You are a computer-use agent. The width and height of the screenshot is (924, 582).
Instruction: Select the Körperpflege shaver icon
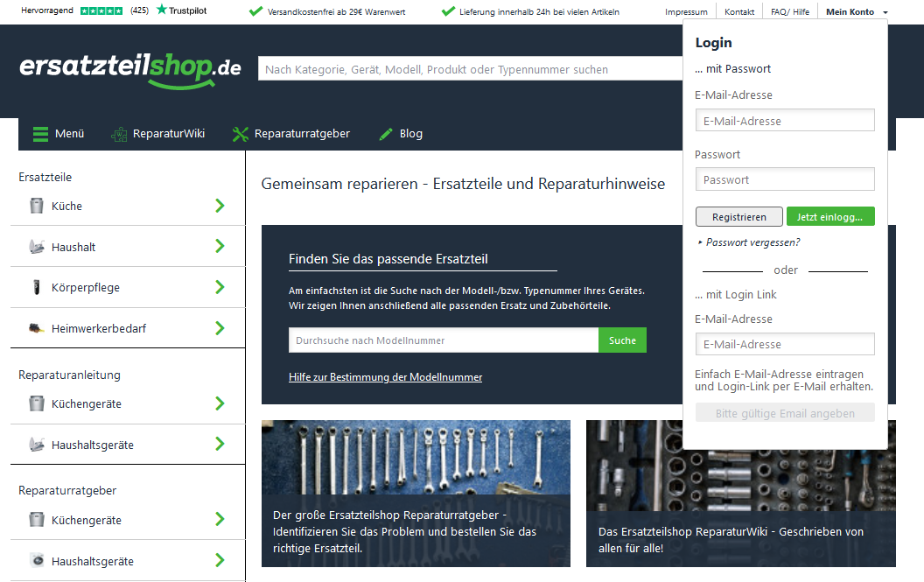point(36,287)
